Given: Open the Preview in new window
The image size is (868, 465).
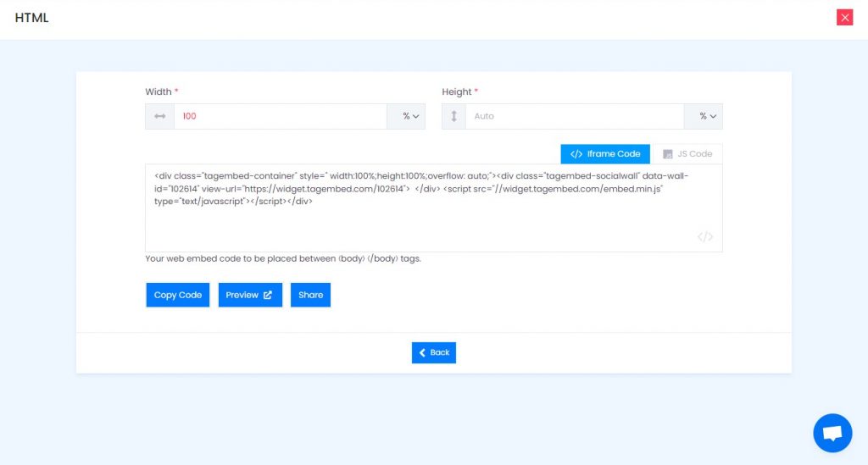Looking at the screenshot, I should click(x=250, y=295).
